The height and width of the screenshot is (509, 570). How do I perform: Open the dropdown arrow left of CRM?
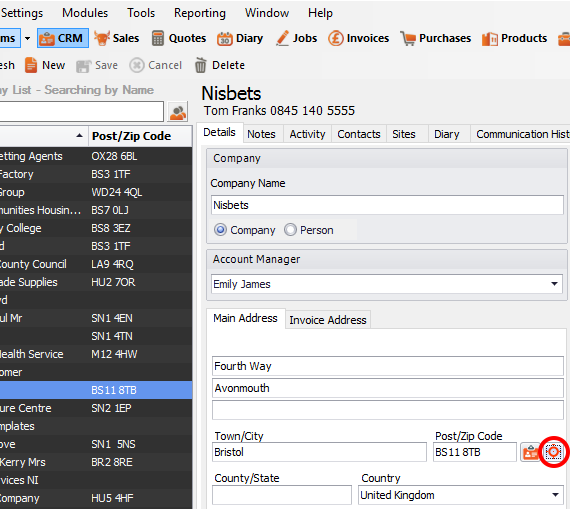click(28, 38)
